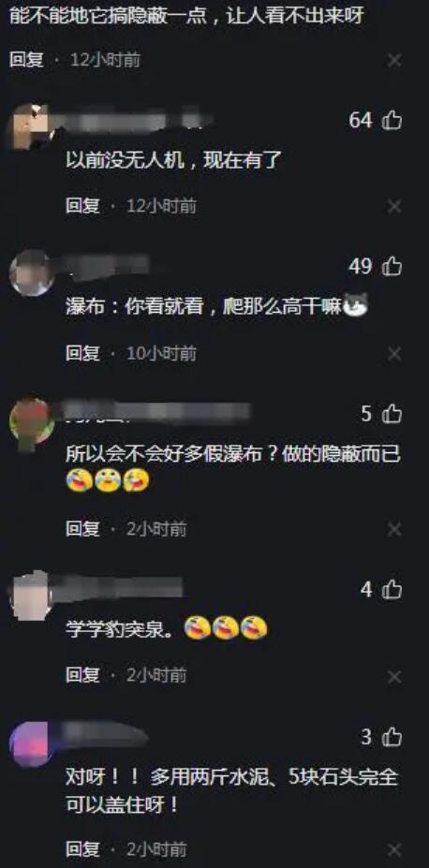This screenshot has width=429, height=868.
Task: Like the waterfall comment with 49 likes
Action: point(392,266)
